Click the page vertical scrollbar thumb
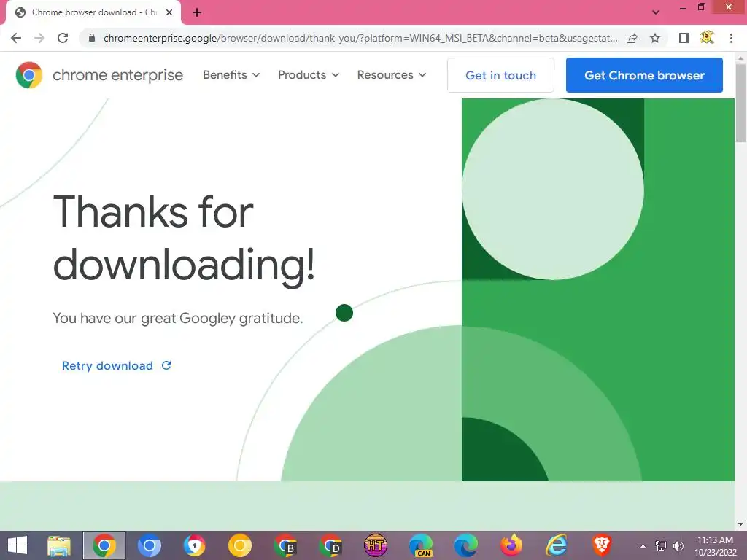The image size is (747, 560). point(740,102)
